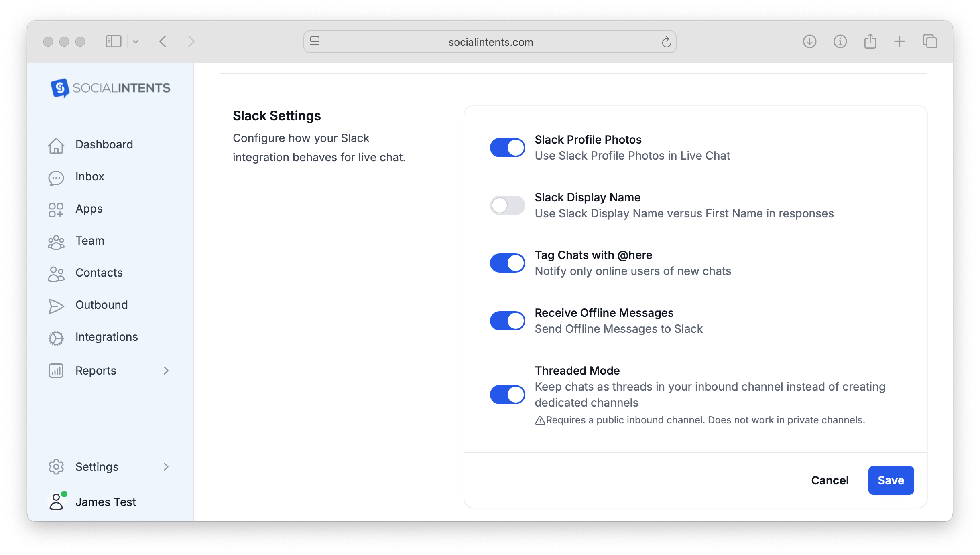Go to Inbox in the sidebar

[x=90, y=176]
